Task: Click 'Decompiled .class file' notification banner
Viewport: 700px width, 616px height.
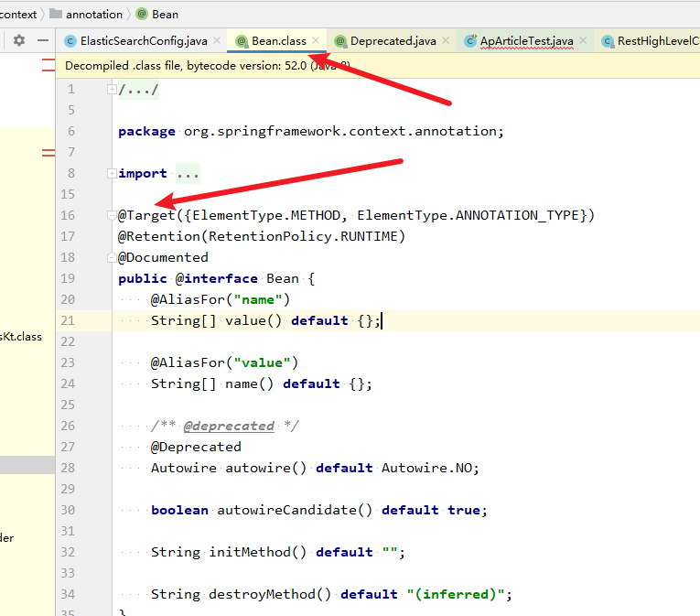Action: (378, 66)
